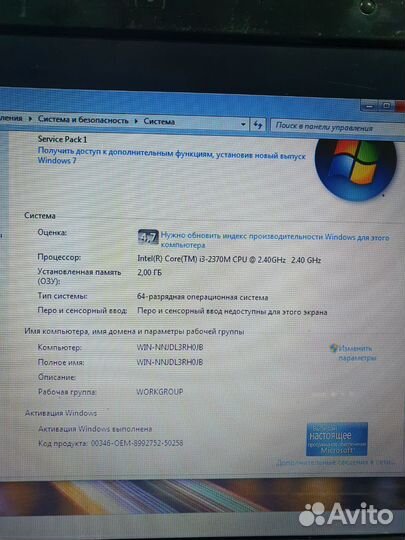Click 'Активация Windows выполнена' text
This screenshot has width=405, height=540.
[x=95, y=429]
